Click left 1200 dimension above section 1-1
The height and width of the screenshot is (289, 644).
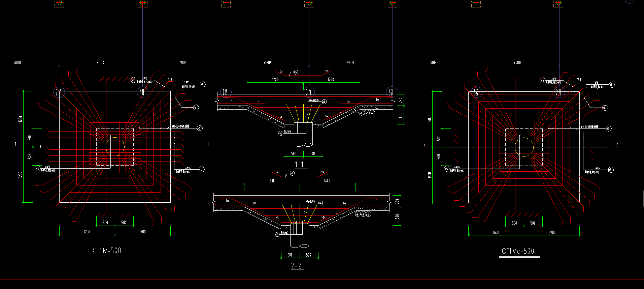pos(275,80)
